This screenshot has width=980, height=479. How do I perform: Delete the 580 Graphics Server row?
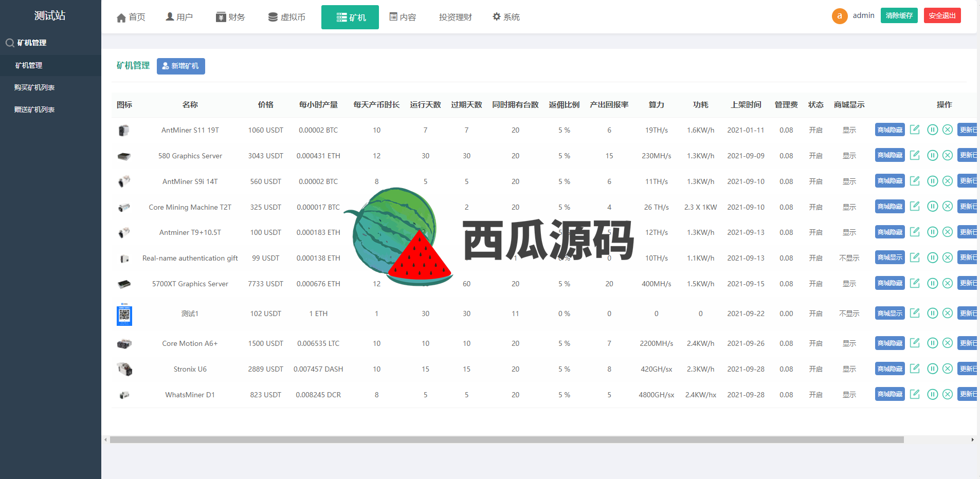948,155
